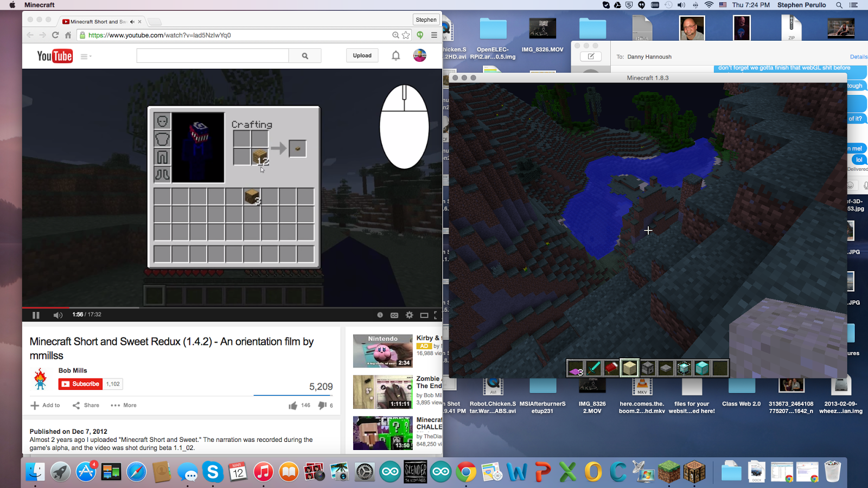Open Finder from the Dock
The height and width of the screenshot is (488, 868).
pos(36,472)
